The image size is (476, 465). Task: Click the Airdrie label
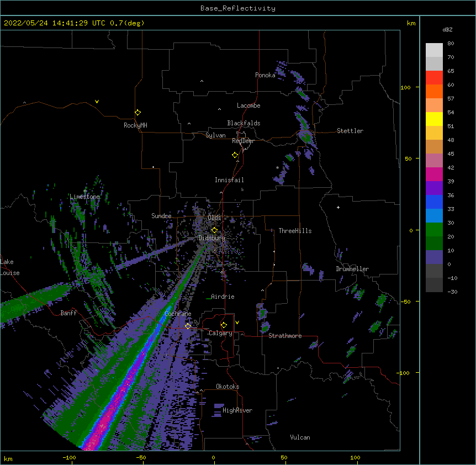pyautogui.click(x=223, y=297)
